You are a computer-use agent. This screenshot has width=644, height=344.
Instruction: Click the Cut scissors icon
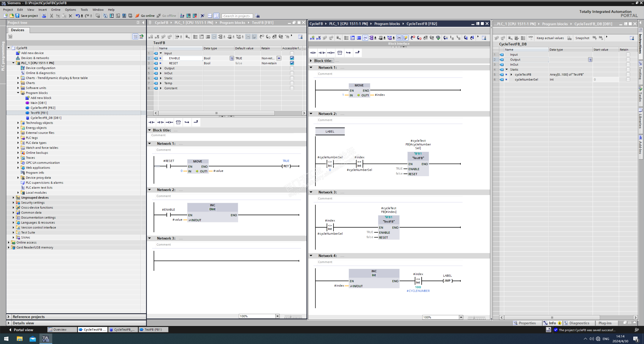(x=52, y=16)
